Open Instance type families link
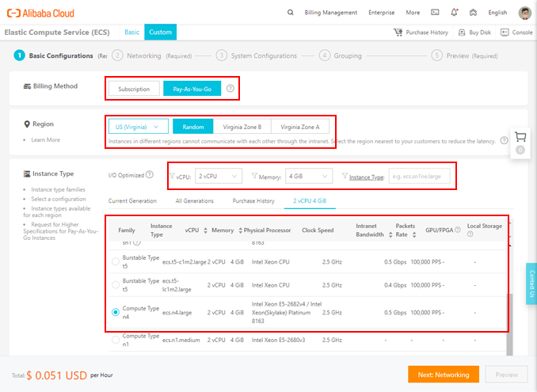The width and height of the screenshot is (537, 392). 59,189
